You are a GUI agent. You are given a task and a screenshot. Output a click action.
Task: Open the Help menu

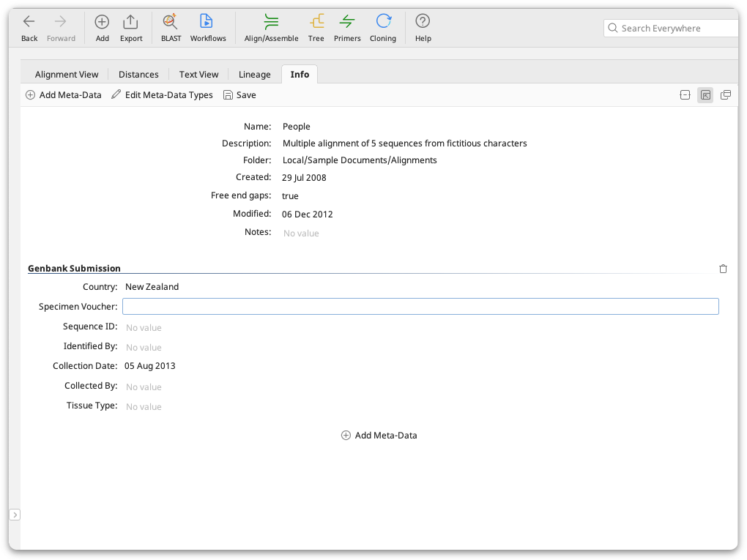tap(423, 28)
